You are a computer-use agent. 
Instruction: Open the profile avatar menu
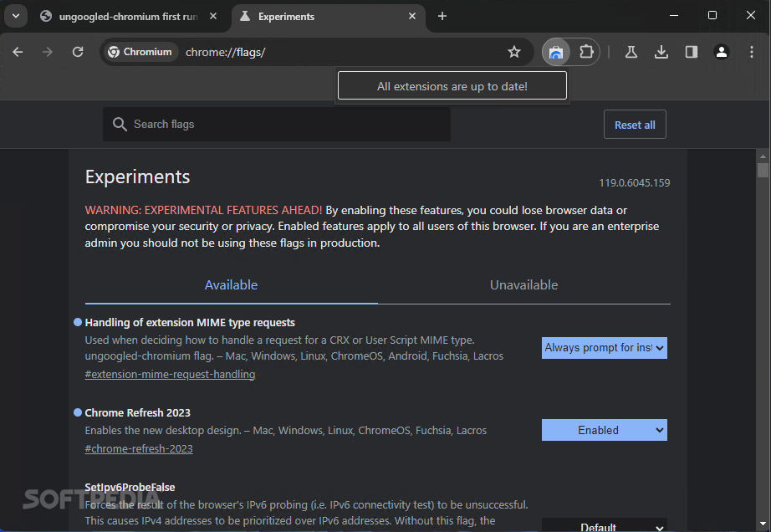722,52
